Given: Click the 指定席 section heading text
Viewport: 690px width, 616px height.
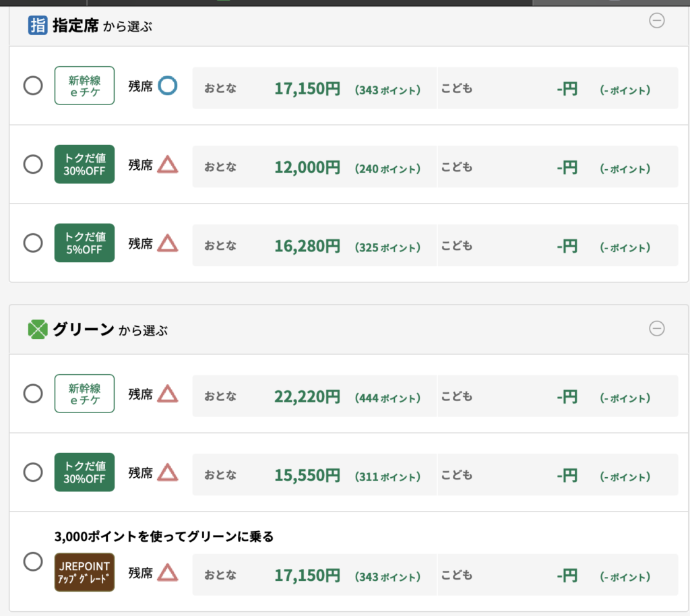Looking at the screenshot, I should click(x=75, y=26).
